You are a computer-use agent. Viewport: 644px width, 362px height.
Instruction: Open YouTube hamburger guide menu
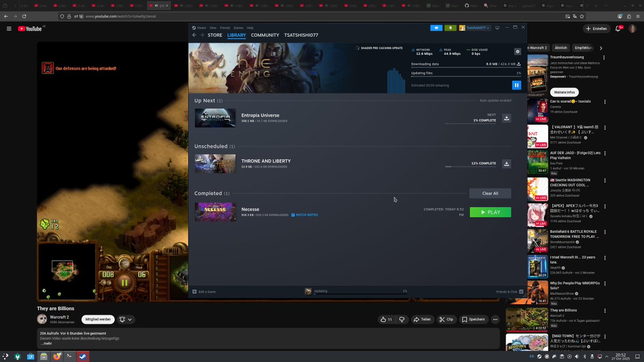coord(9,28)
